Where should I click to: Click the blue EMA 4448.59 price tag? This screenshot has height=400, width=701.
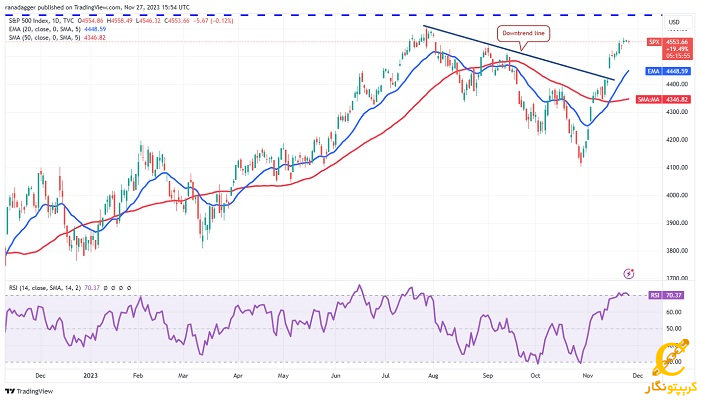pos(668,72)
